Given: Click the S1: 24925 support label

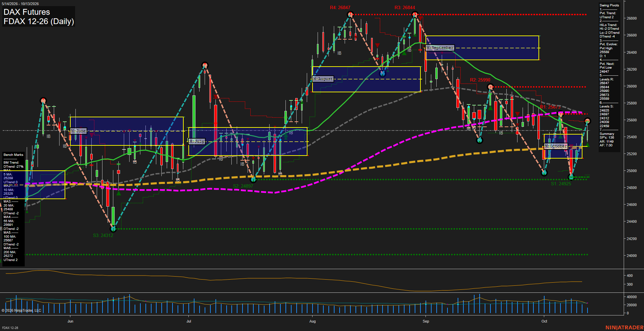Looking at the screenshot, I should coord(561,184).
